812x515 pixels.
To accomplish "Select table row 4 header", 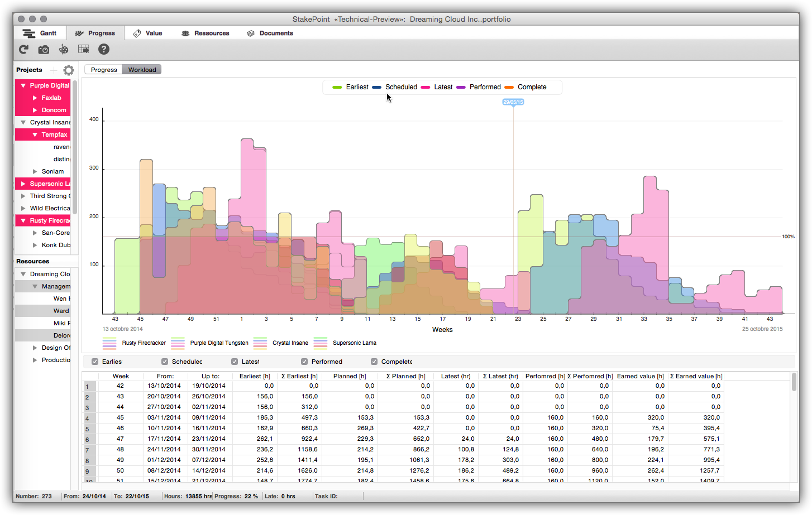I will point(89,418).
